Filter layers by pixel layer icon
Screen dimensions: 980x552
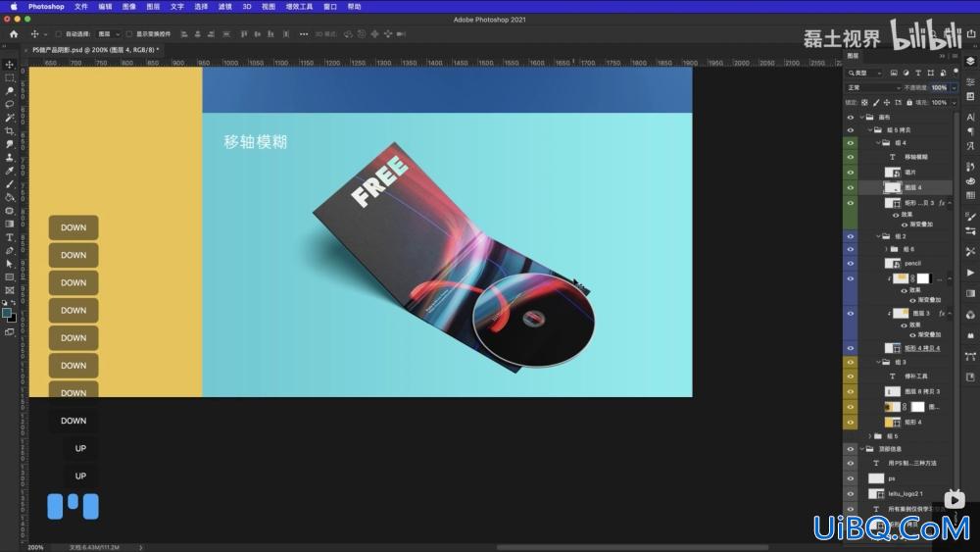coord(894,74)
